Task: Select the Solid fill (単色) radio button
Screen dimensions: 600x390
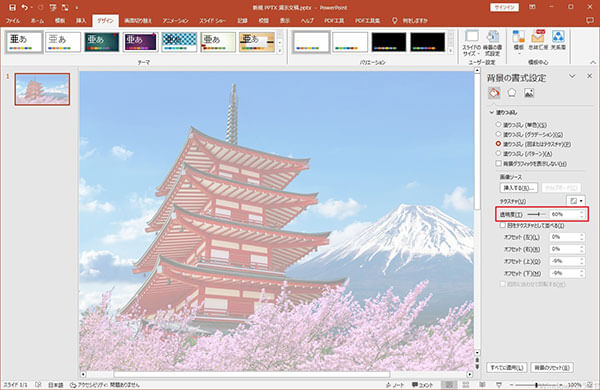Action: (498, 124)
